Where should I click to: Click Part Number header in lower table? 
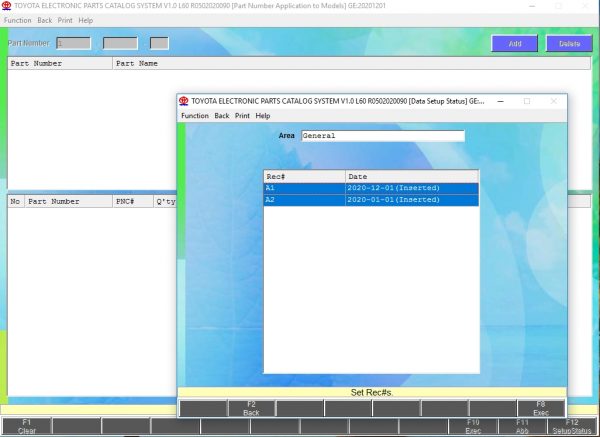[x=68, y=201]
